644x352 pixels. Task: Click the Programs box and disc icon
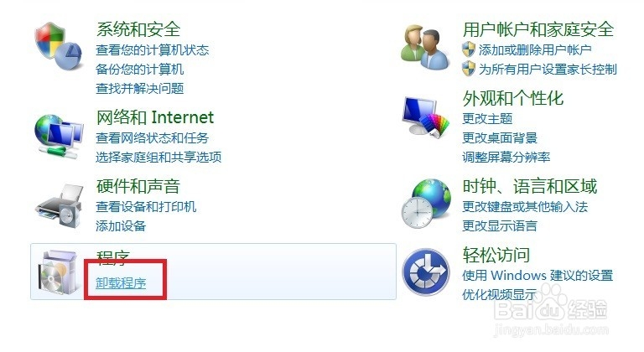tap(58, 272)
